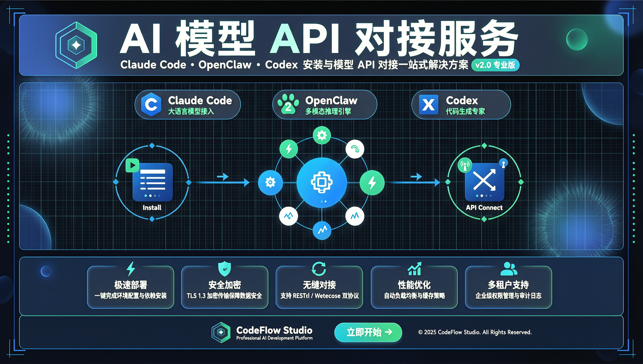Click the green antenna badge on API Connect
Viewport: 643px width, 364px height.
click(465, 165)
